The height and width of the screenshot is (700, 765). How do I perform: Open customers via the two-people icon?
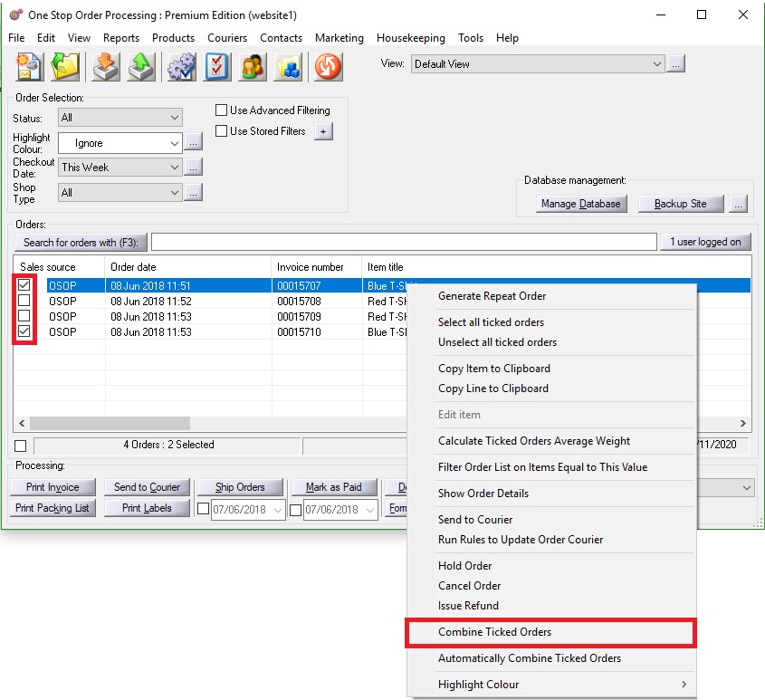point(253,66)
